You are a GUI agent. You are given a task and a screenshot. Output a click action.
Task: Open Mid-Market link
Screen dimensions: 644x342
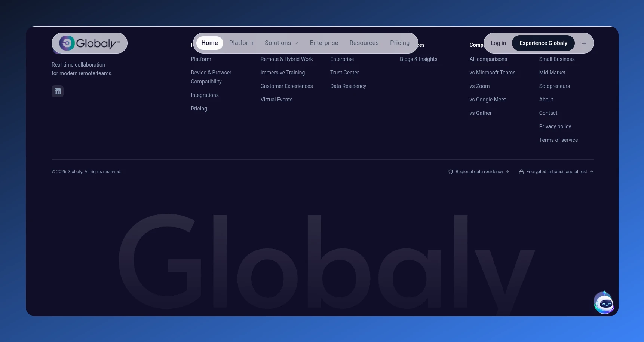(x=552, y=73)
